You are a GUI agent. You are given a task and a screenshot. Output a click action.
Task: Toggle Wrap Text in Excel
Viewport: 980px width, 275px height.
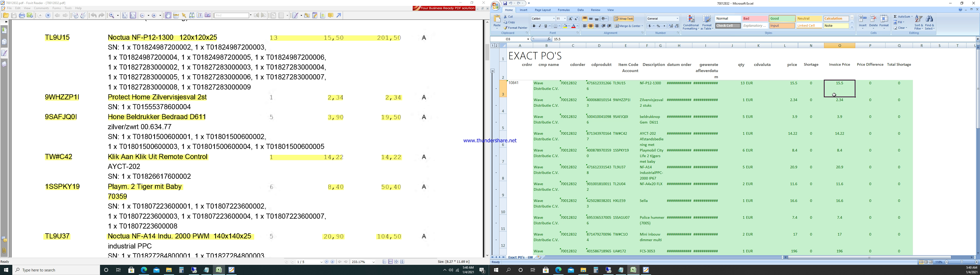coord(623,19)
